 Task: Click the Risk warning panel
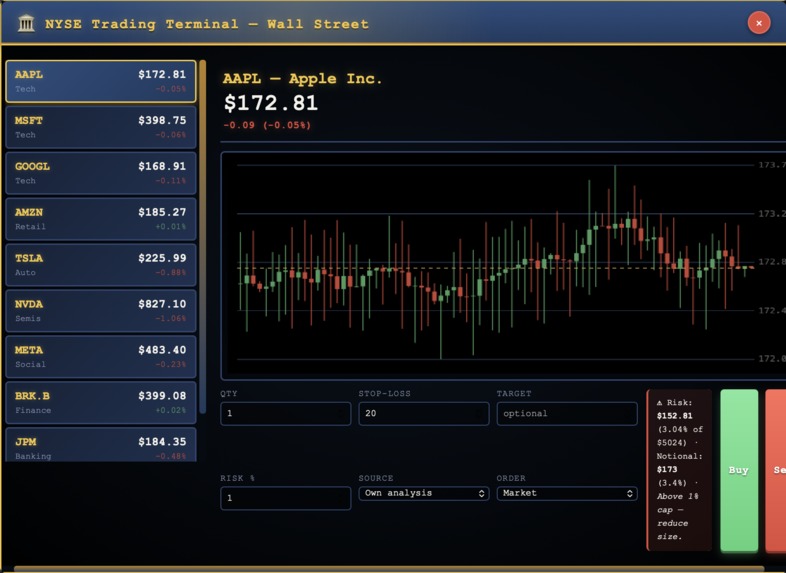679,470
